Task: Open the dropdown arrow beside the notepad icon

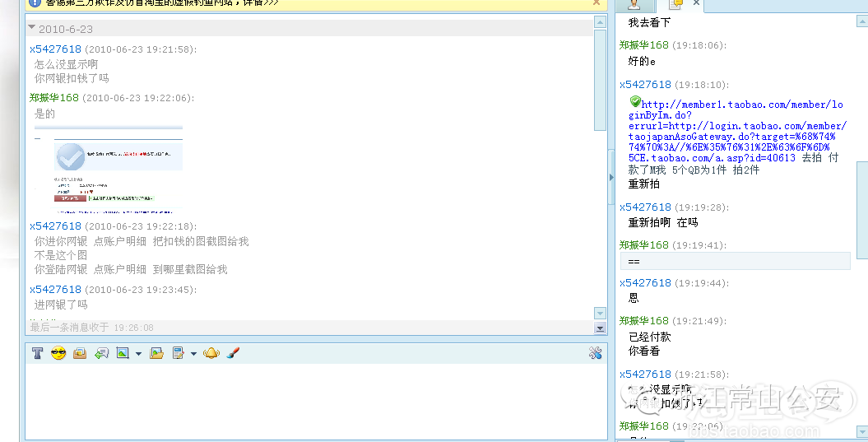Action: tap(193, 354)
